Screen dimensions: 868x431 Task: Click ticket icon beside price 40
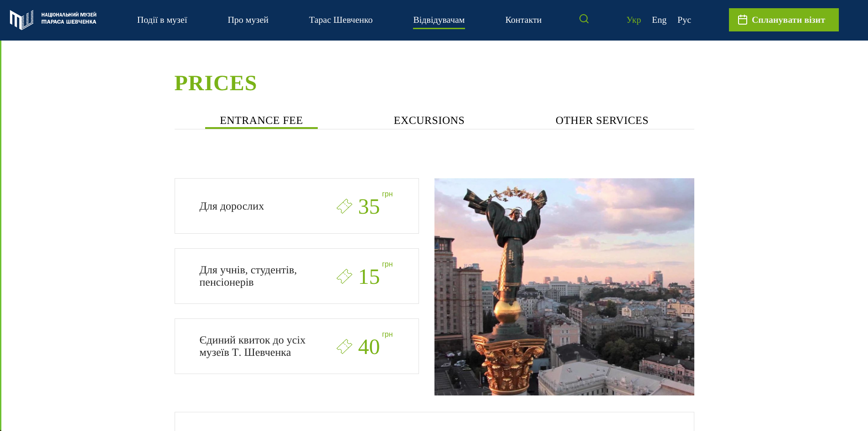tap(344, 347)
